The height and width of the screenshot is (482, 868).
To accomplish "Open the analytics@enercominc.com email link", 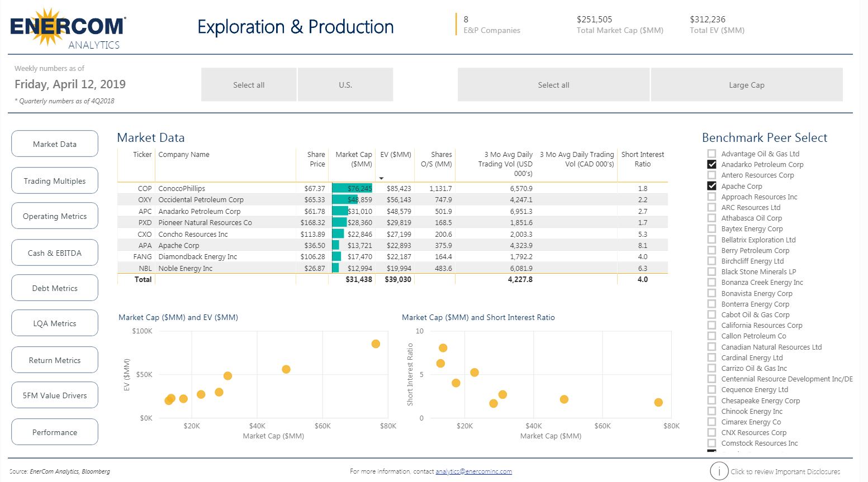I will coord(474,471).
